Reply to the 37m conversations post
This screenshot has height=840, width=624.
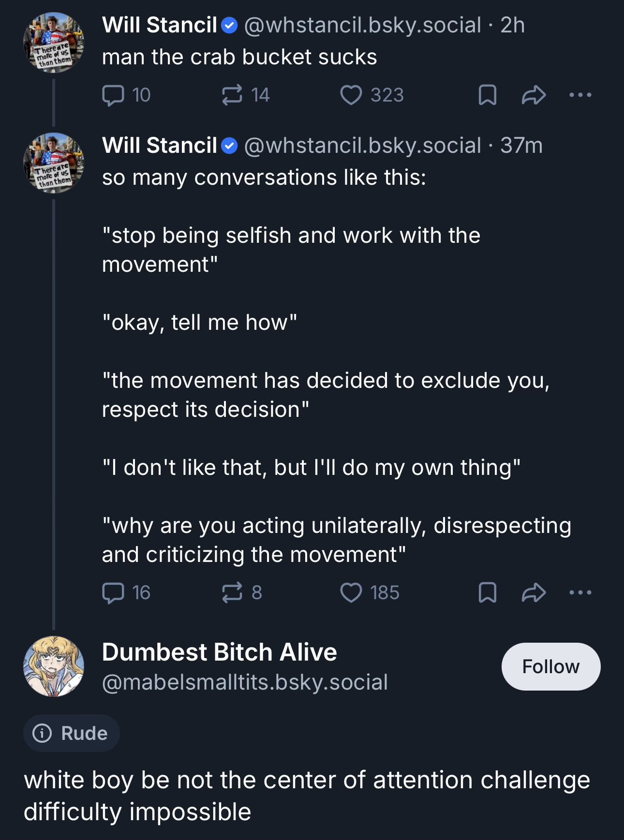113,592
